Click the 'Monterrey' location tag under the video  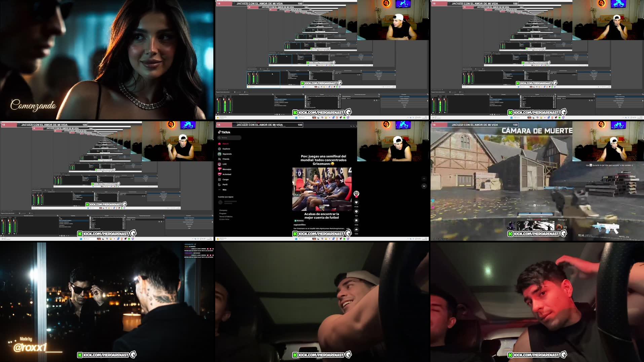[299, 221]
